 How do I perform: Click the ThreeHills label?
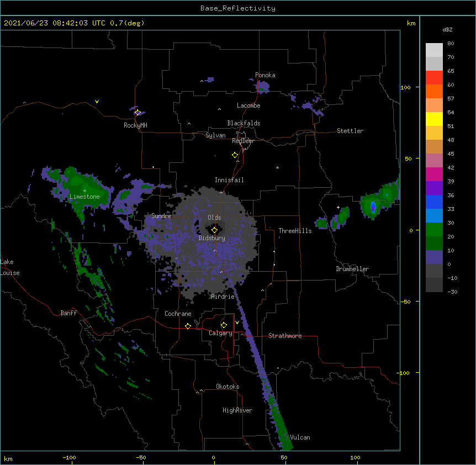(295, 231)
